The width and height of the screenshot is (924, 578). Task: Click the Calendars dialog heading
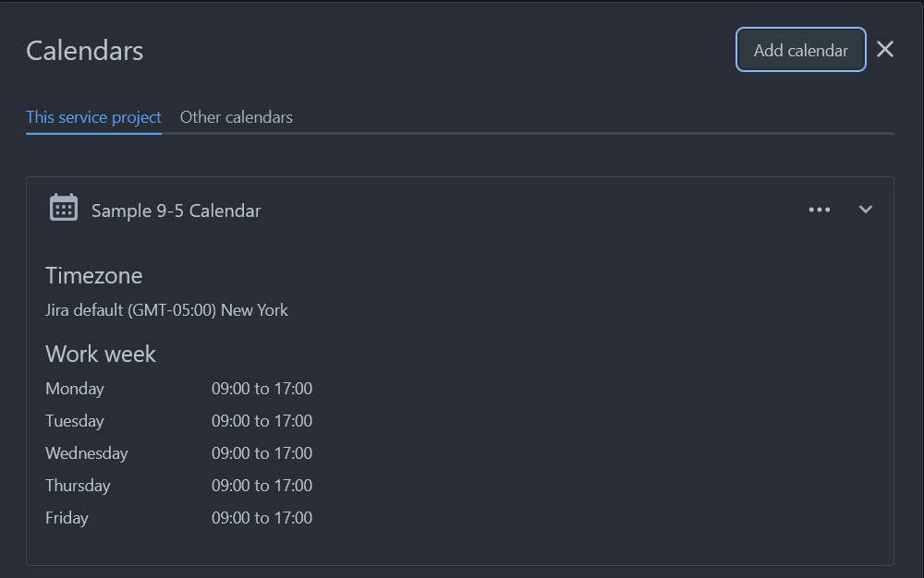point(84,51)
